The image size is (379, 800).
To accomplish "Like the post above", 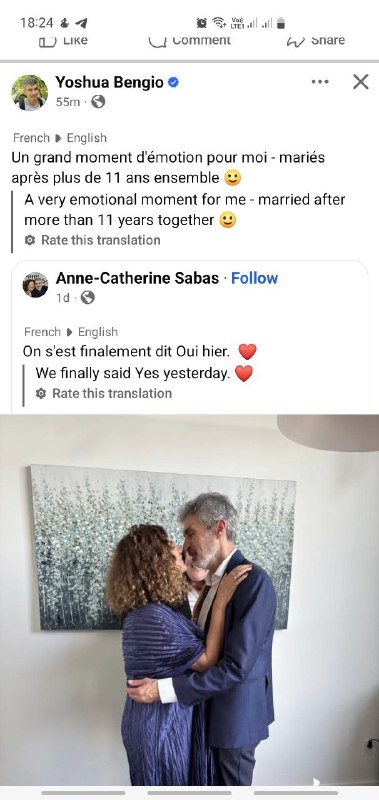I will (63, 40).
